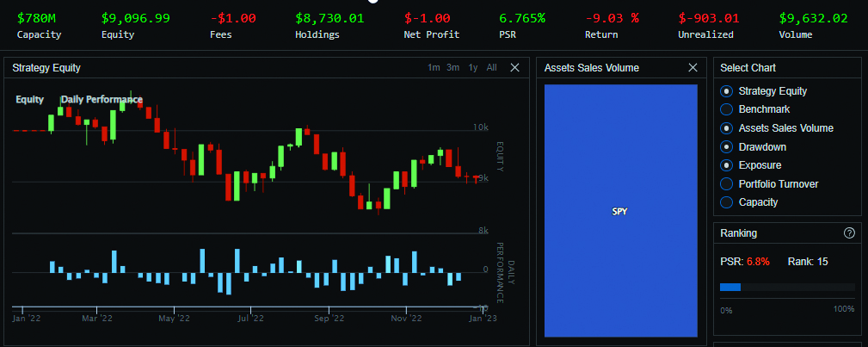Click the 10k equity axis label
868x347 pixels.
tap(481, 127)
